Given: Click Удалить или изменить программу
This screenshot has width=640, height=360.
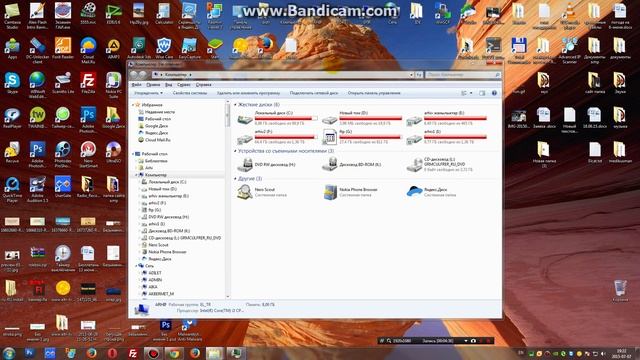Looking at the screenshot, I should [x=248, y=93].
